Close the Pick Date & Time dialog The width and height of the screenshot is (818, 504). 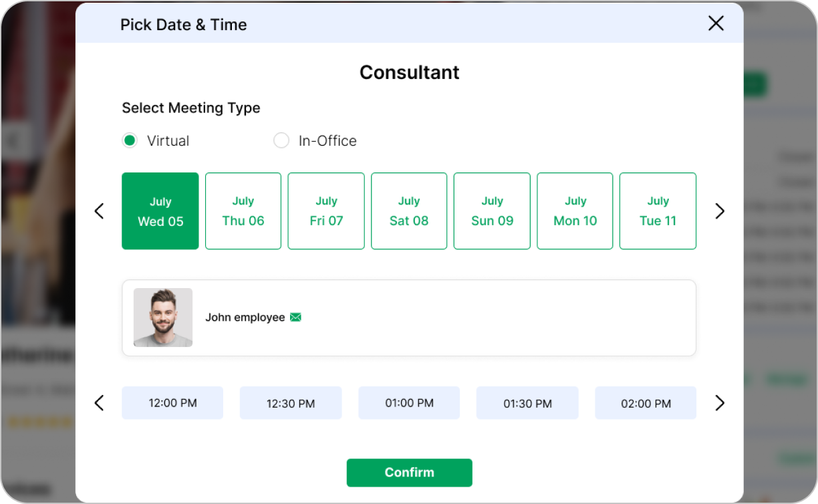(716, 24)
